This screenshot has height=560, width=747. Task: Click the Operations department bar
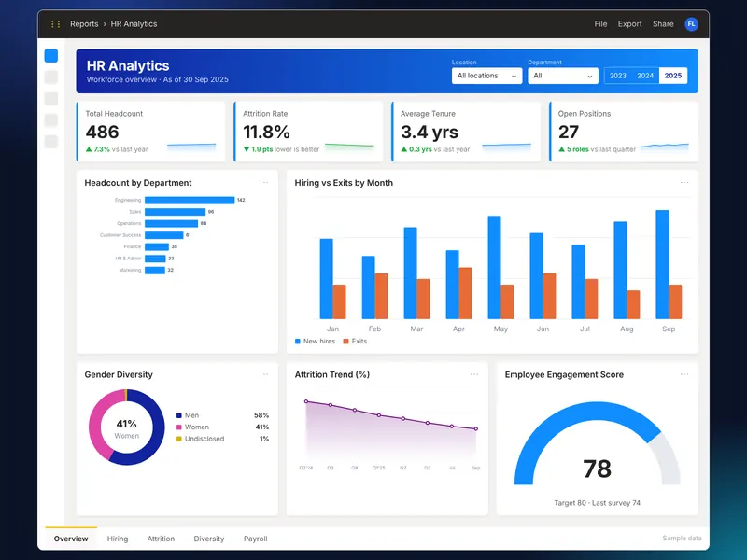(171, 223)
